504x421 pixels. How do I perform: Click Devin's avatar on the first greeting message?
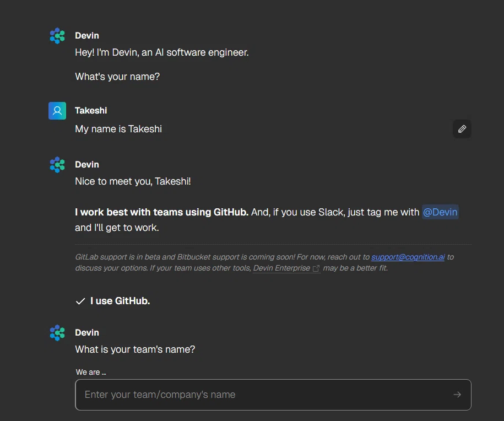pyautogui.click(x=57, y=36)
